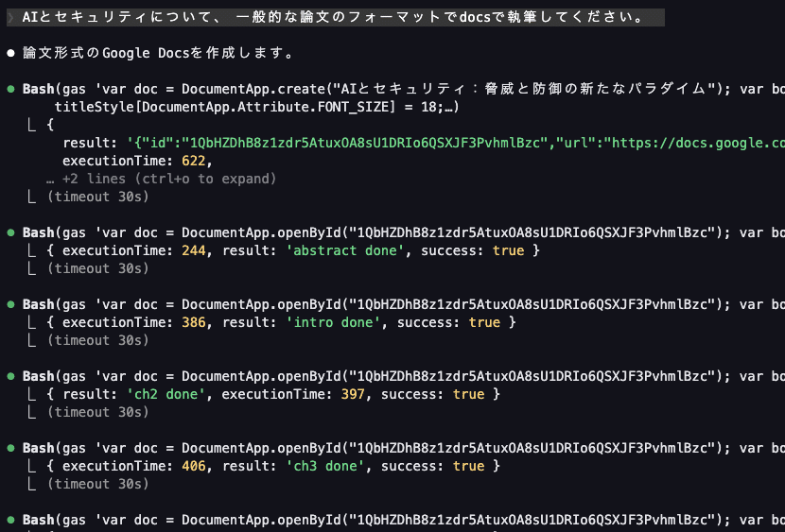
Task: Click the white bullet beside 論文形式のGoogle Docs message
Action: pyautogui.click(x=10, y=53)
